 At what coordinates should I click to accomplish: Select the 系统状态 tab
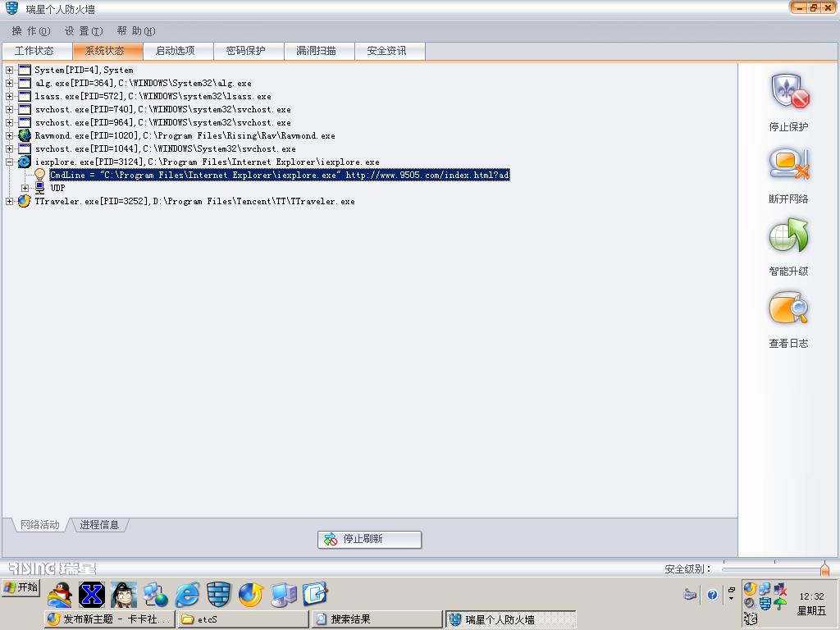(x=107, y=51)
